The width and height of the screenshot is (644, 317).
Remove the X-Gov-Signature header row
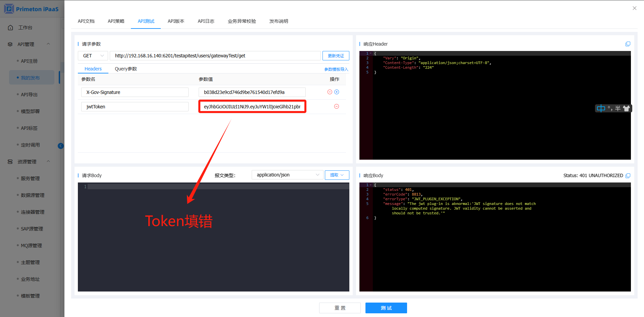[x=330, y=92]
